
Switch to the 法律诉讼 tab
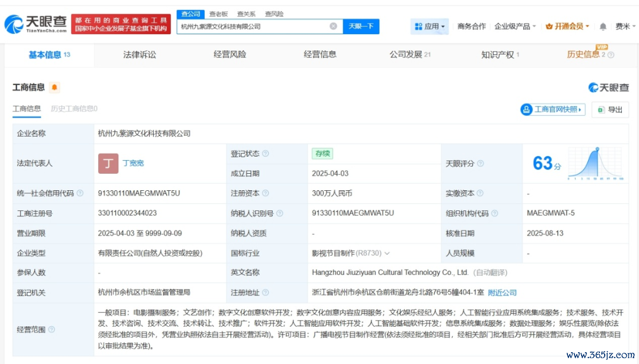click(140, 54)
